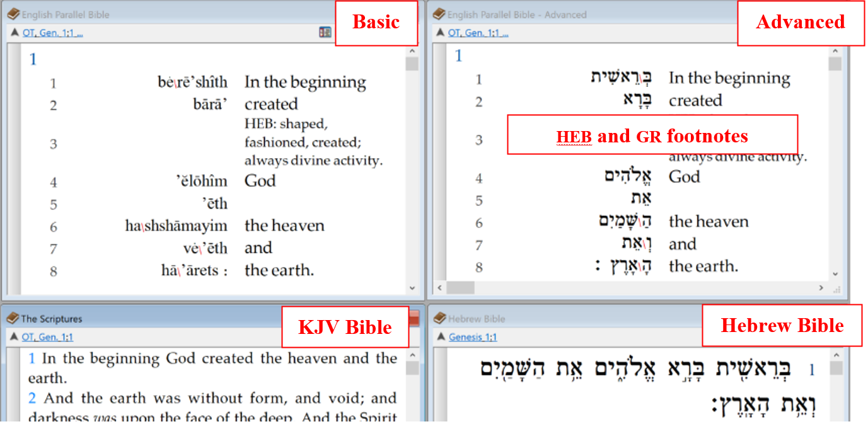Click the up triangle beside OT, Gen. 1;1 in The Scriptures

tap(14, 337)
